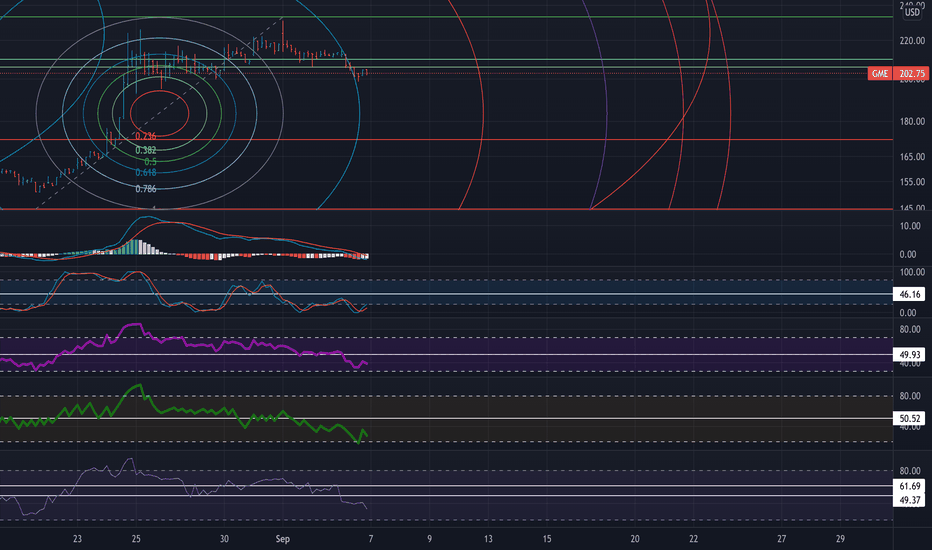Click date 9 on the time axis
Image resolution: width=932 pixels, height=550 pixels.
coord(429,539)
